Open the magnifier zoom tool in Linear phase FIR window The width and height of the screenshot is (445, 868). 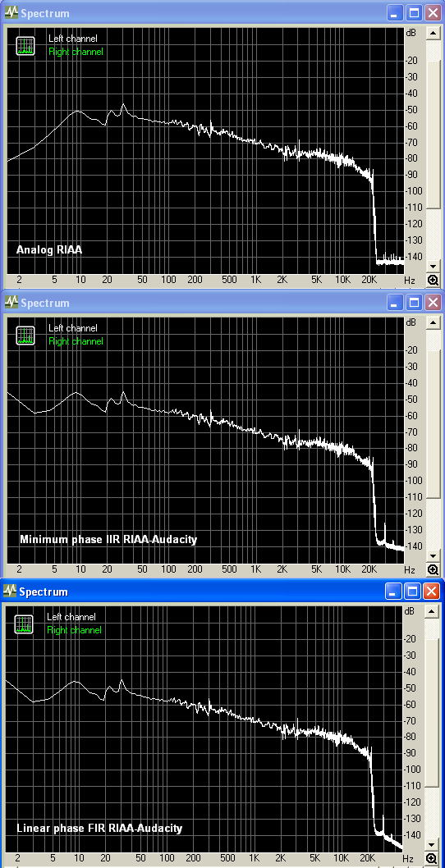(x=432, y=859)
